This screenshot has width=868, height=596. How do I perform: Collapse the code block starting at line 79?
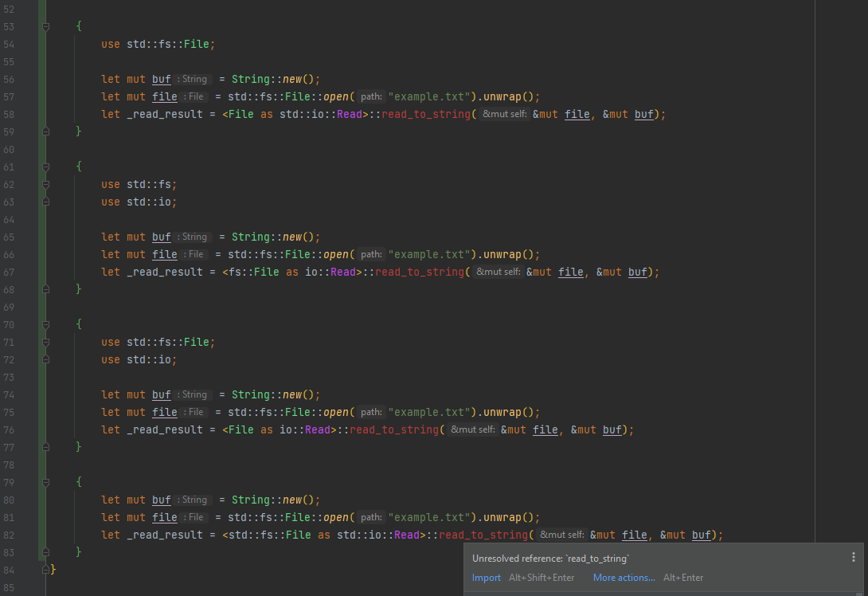pos(45,482)
